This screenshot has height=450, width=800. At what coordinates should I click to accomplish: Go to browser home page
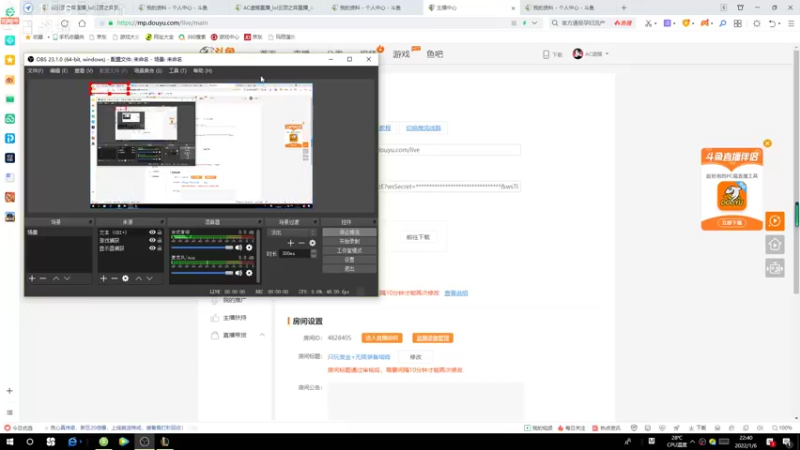click(82, 23)
